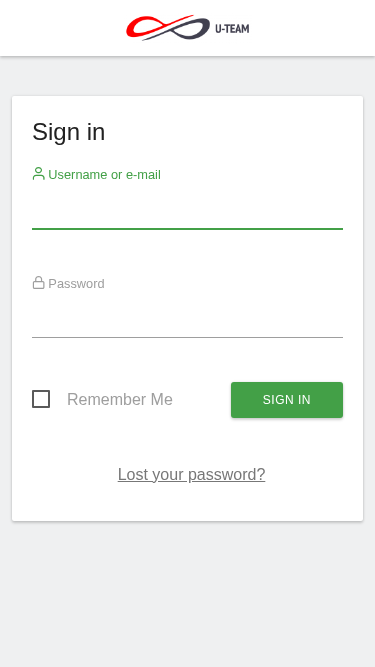
Task: Click the grey underline of password field
Action: (x=188, y=337)
